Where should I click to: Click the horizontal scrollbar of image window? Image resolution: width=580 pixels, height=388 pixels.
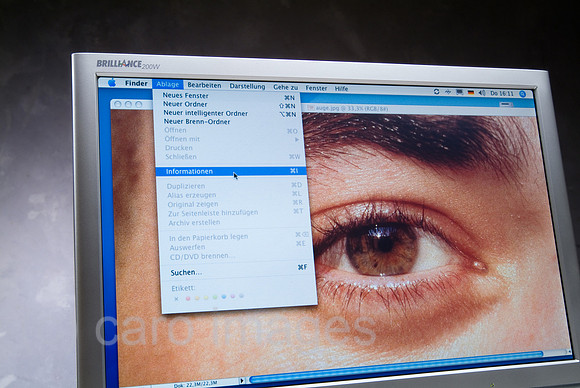(x=396, y=367)
